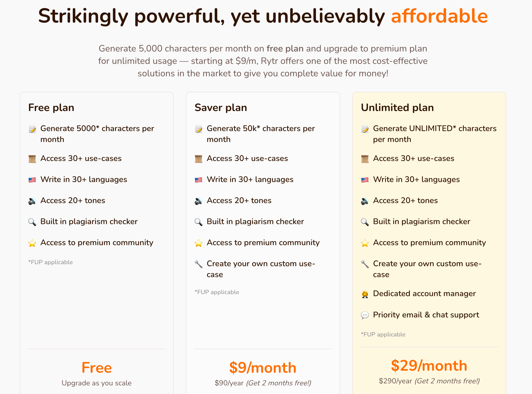Click the star icon in Free plan
Viewport: 532px width, 394px height.
32,243
